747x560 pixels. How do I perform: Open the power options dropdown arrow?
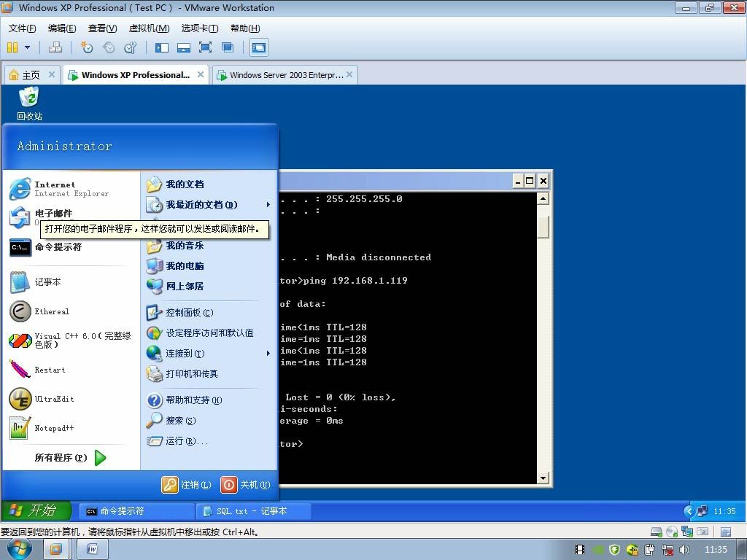click(27, 47)
